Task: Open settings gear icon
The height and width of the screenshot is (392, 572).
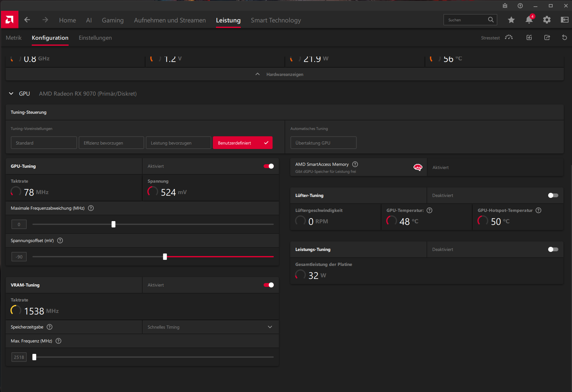Action: pos(547,20)
